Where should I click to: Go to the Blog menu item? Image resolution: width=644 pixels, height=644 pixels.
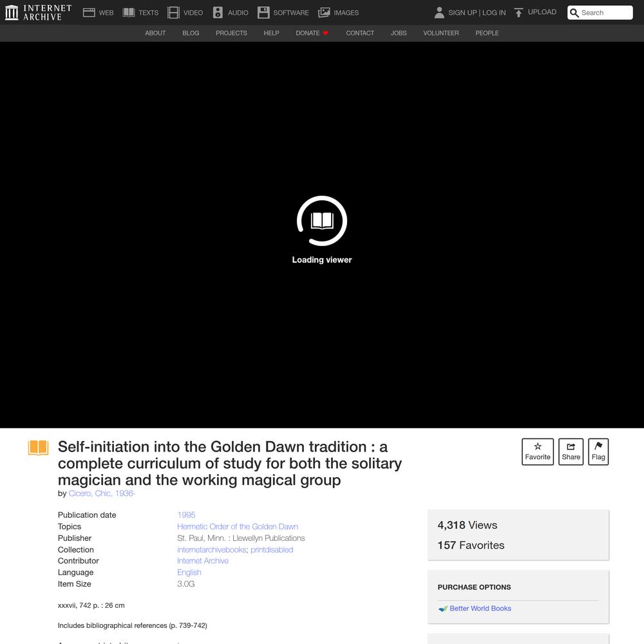[191, 33]
